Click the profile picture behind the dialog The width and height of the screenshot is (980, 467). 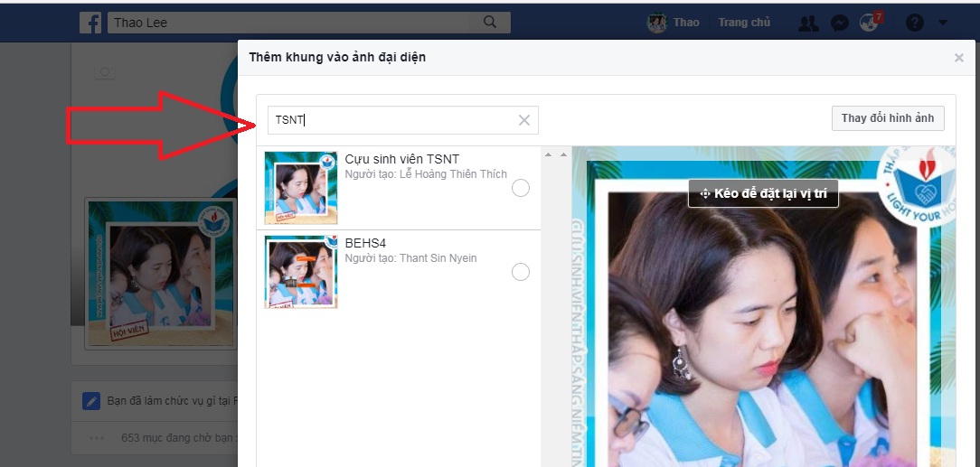161,274
